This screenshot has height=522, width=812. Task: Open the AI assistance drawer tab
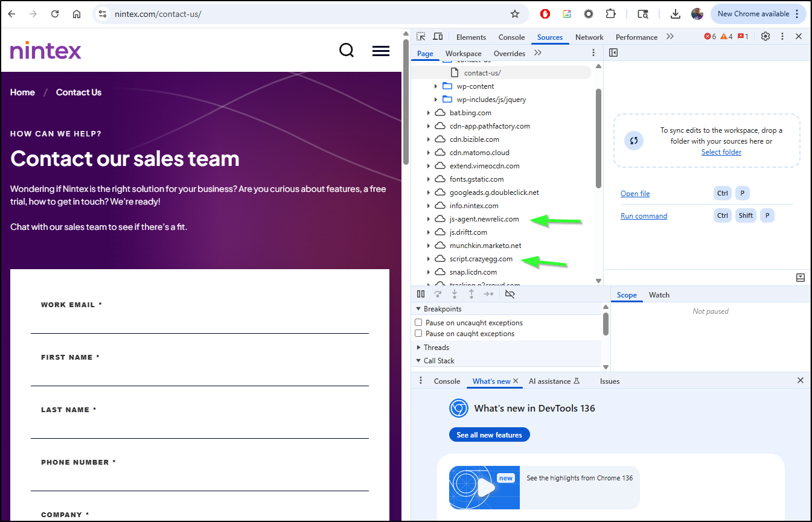tap(554, 381)
